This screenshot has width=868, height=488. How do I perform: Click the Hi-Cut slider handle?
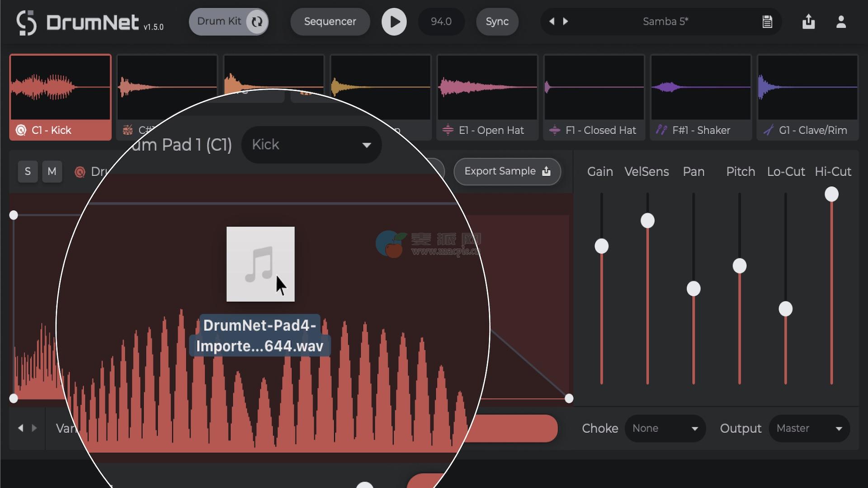[x=831, y=194]
